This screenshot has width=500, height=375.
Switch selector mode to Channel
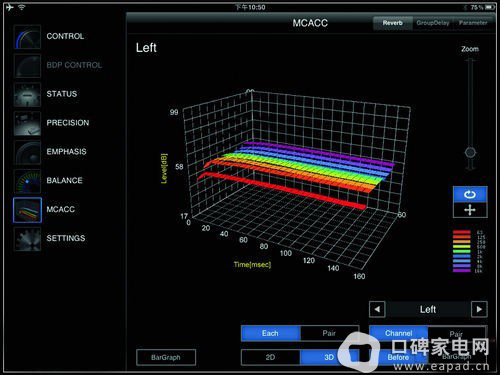[399, 333]
